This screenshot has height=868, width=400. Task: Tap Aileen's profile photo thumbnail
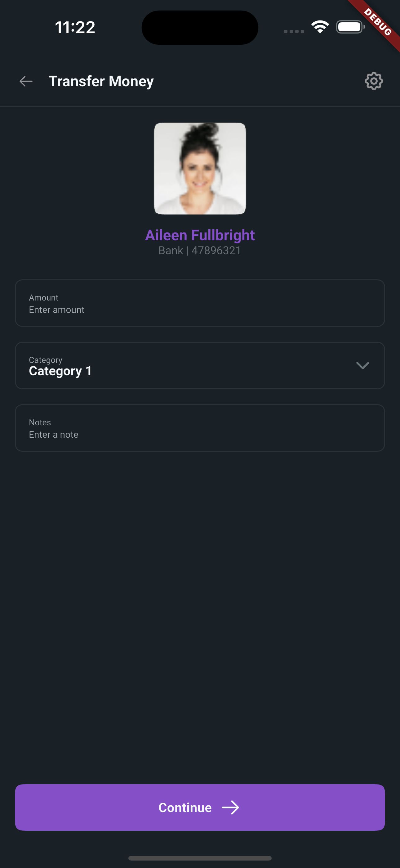[200, 169]
